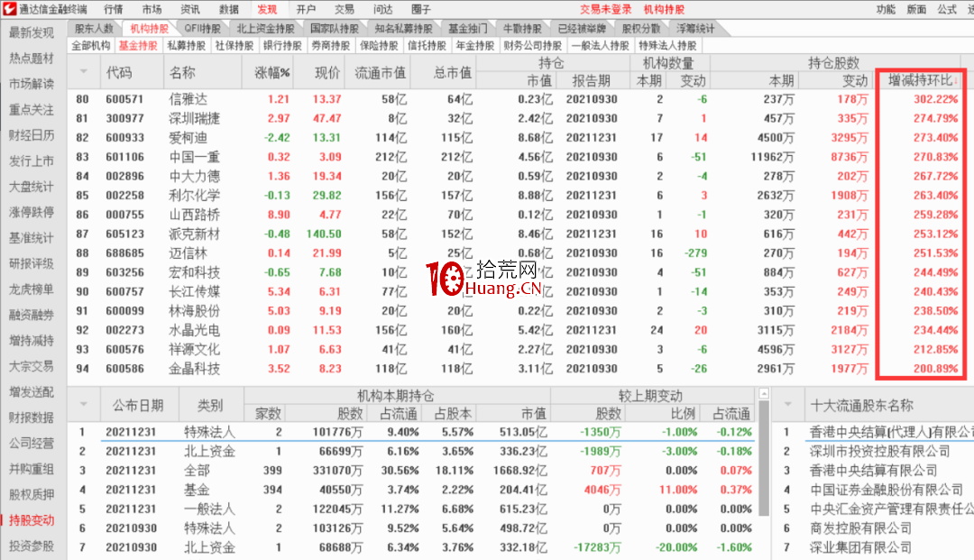
Task: Select the 社保持股 filter tab
Action: pyautogui.click(x=234, y=45)
